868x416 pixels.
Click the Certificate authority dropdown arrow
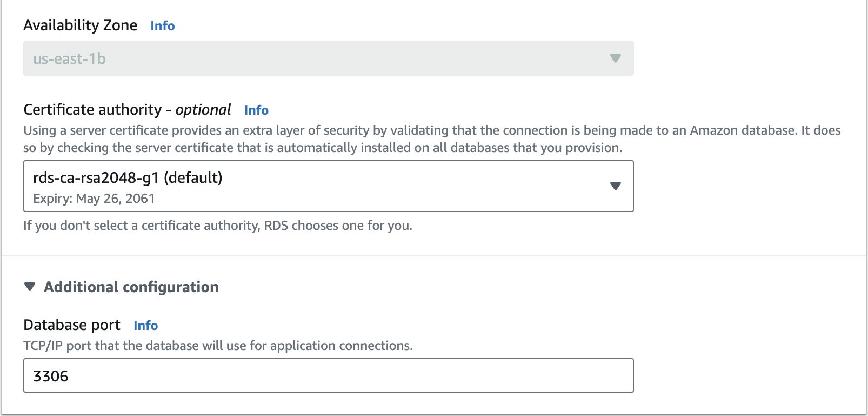[x=615, y=186]
